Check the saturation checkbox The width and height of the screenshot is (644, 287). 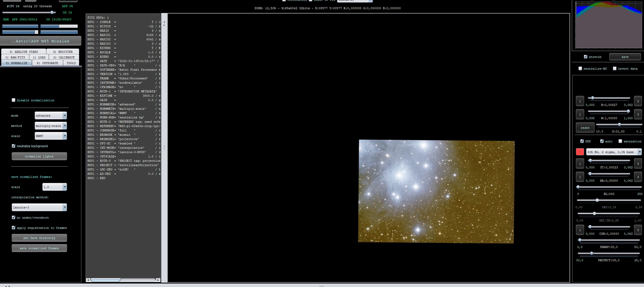pyautogui.click(x=620, y=141)
